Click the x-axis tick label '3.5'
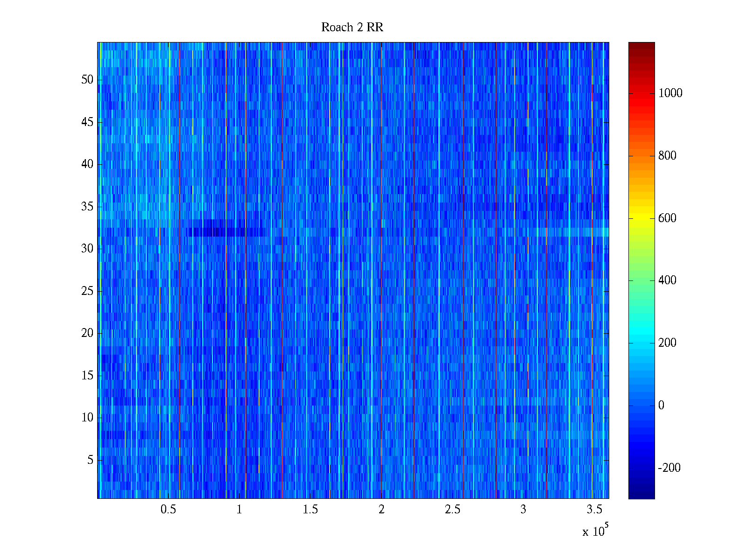The height and width of the screenshot is (560, 747). coord(594,510)
